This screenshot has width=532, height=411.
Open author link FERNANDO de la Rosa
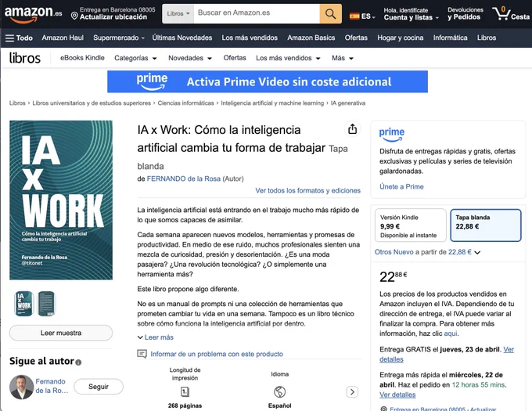pos(184,178)
